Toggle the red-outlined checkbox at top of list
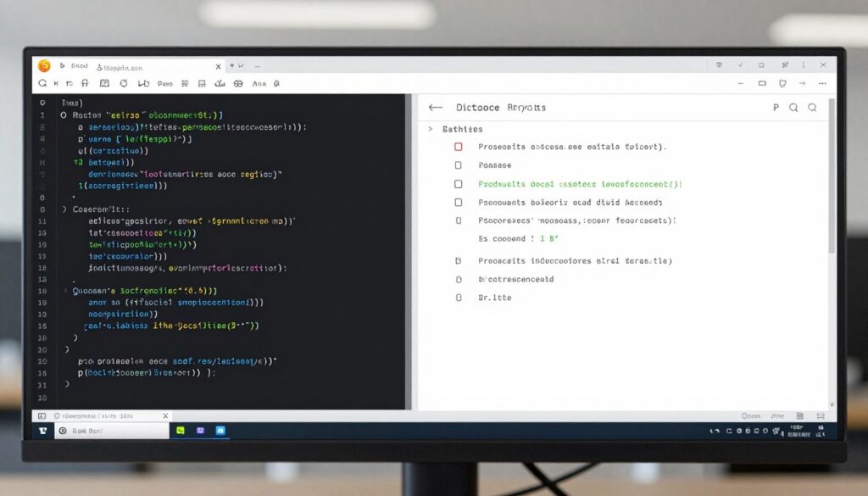The height and width of the screenshot is (496, 868). pyautogui.click(x=459, y=147)
